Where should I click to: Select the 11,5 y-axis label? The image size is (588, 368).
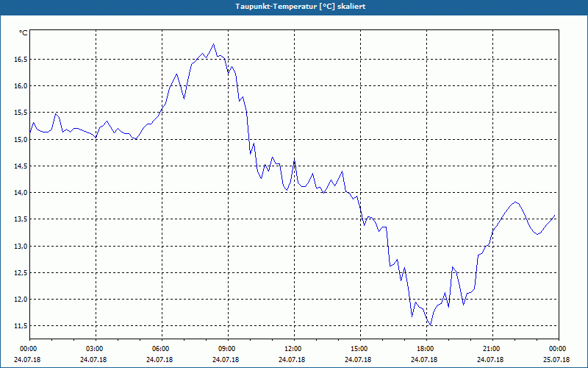pyautogui.click(x=21, y=326)
